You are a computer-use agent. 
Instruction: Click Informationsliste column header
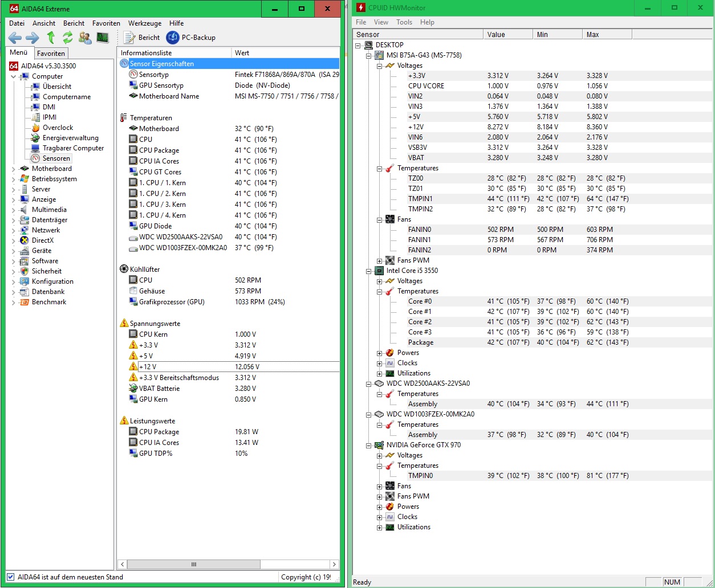[x=174, y=53]
